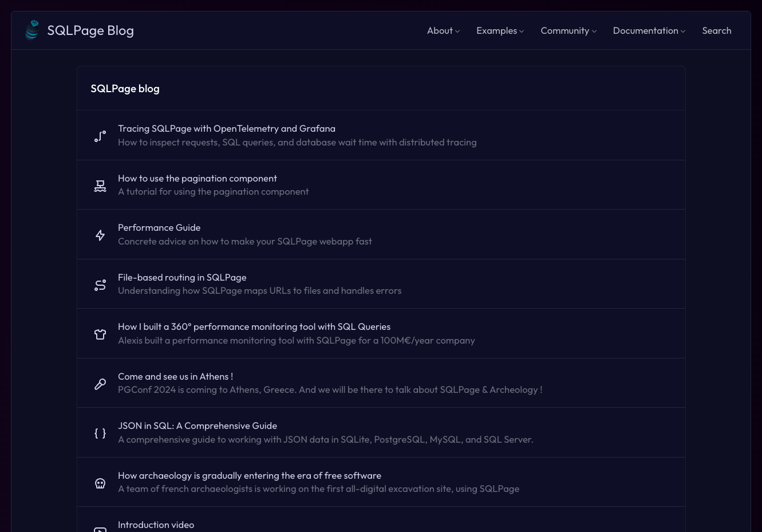Go to SQLPage Blog home title
Screen dimensions: 762x532
90,30
